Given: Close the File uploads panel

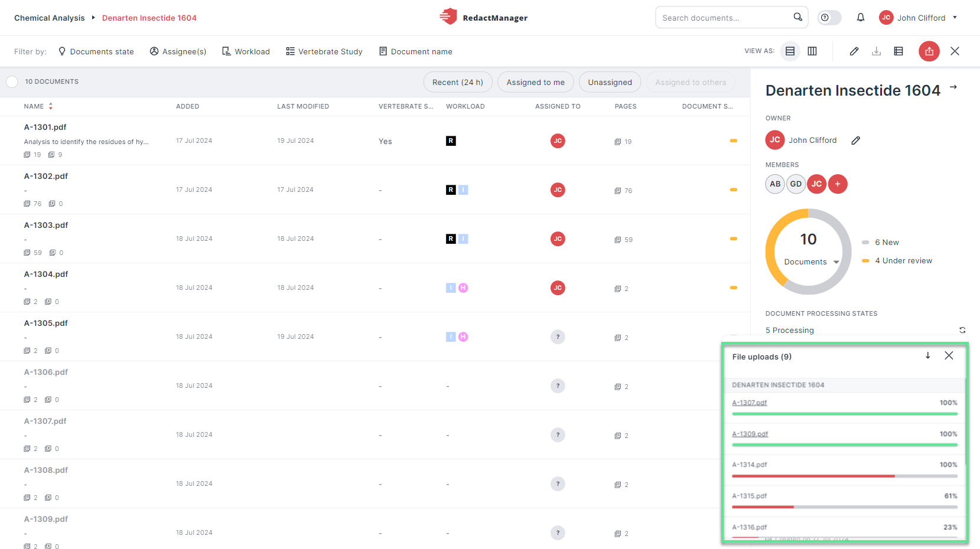Looking at the screenshot, I should coord(949,355).
